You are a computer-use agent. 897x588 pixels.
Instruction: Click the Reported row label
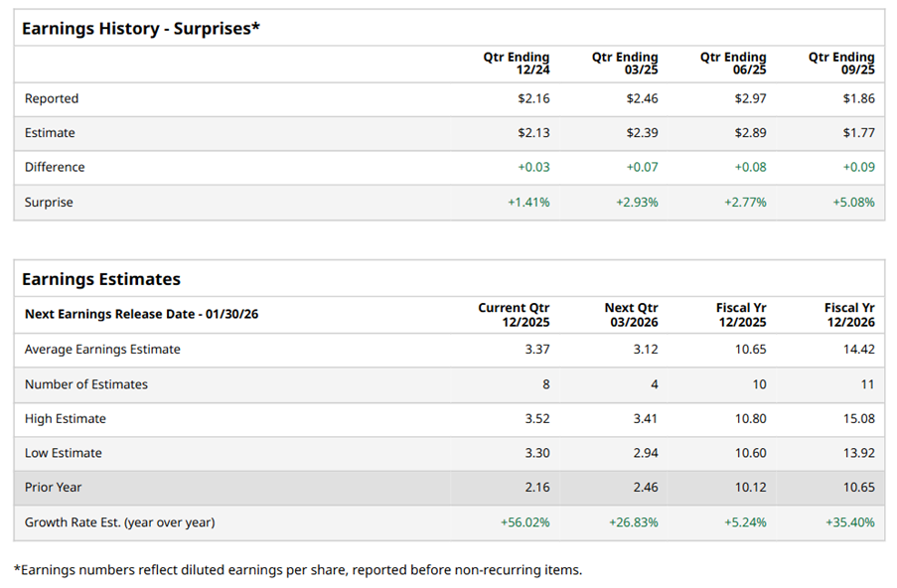pyautogui.click(x=52, y=98)
